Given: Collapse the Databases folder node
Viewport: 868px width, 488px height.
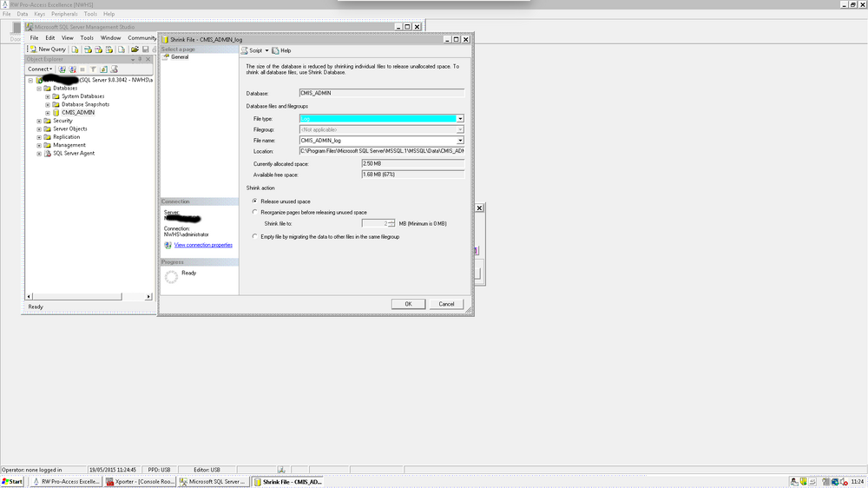Looking at the screenshot, I should tap(39, 89).
